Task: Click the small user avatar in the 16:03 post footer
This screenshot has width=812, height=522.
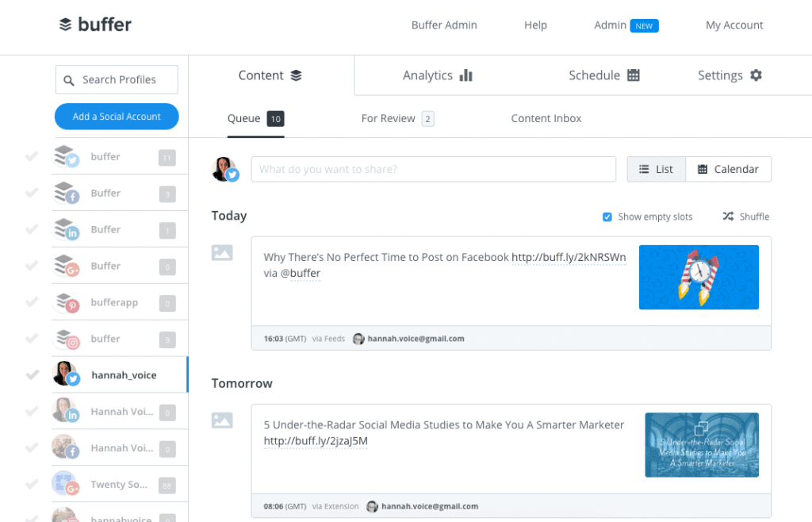Action: [358, 339]
